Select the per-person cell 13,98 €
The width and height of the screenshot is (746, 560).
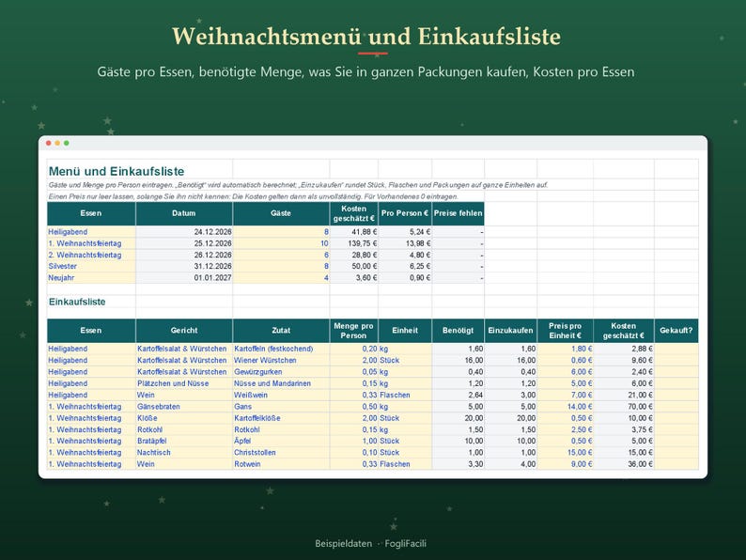(405, 243)
